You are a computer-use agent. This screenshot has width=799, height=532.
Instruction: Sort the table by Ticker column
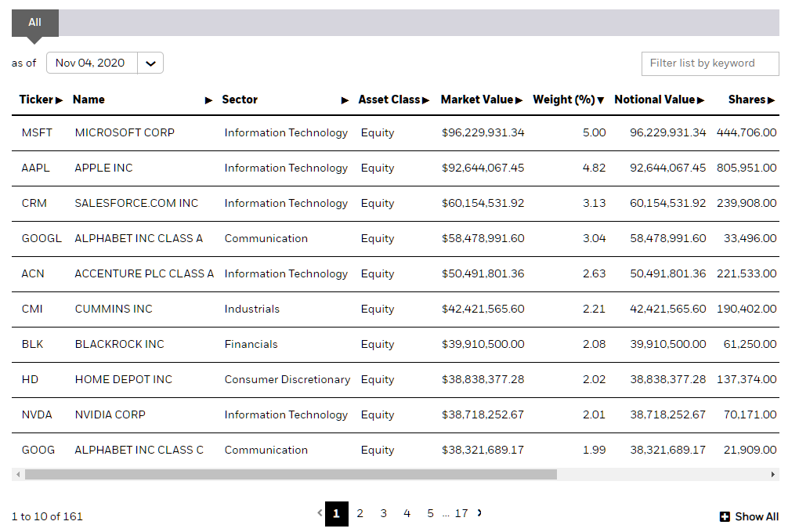point(41,100)
